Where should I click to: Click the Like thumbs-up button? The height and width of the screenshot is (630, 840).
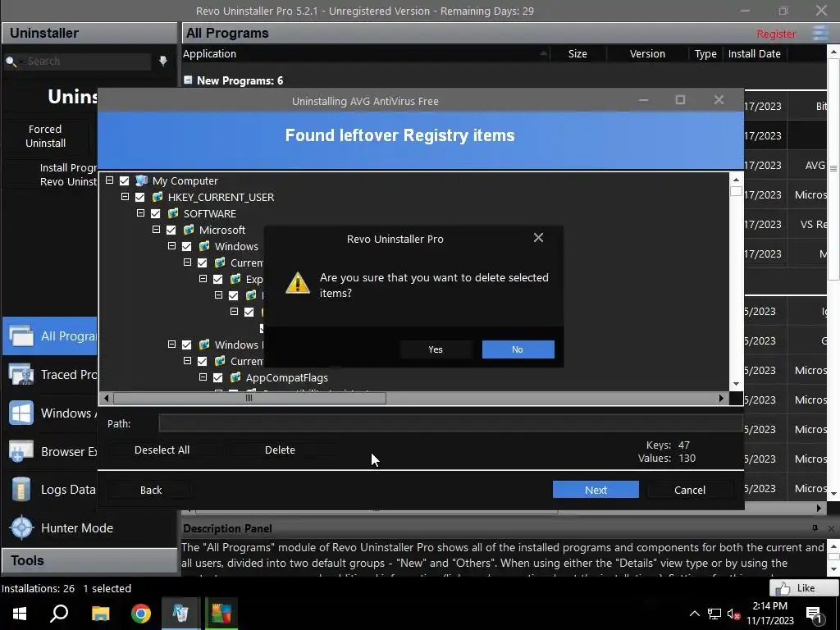click(804, 588)
